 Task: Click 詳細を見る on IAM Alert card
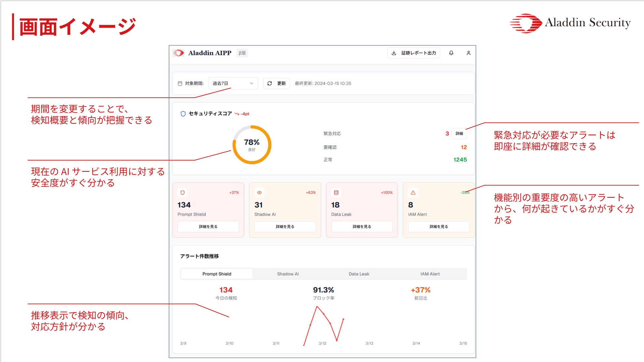pyautogui.click(x=438, y=226)
